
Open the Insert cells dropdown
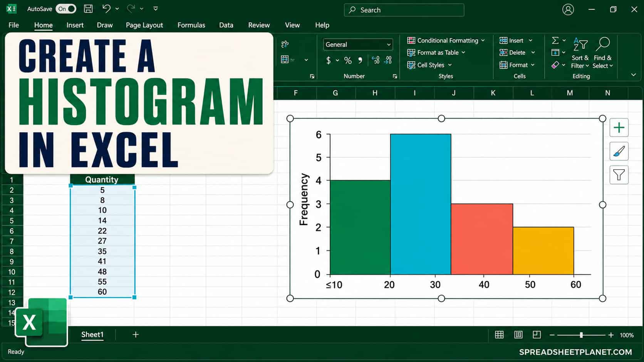click(x=531, y=40)
